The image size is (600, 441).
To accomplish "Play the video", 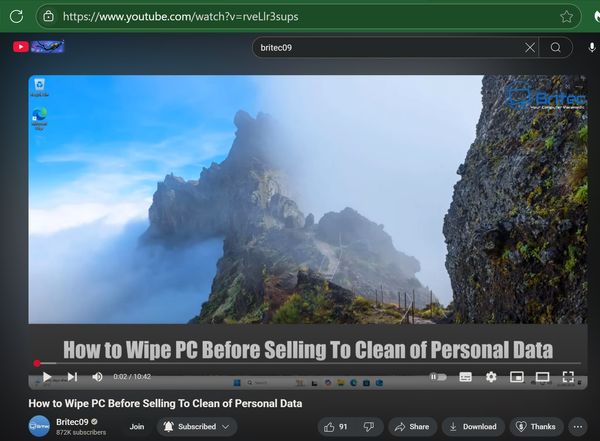I will 47,377.
